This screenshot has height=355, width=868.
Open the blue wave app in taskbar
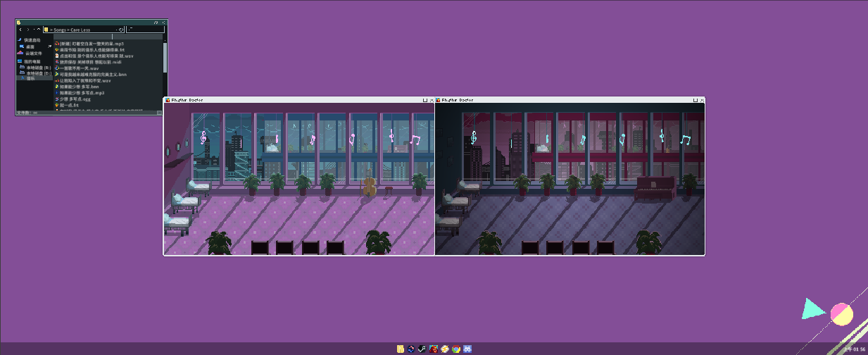pyautogui.click(x=411, y=349)
